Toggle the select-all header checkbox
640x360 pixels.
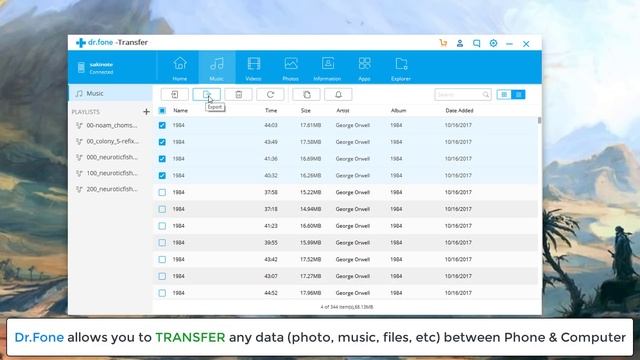point(162,111)
